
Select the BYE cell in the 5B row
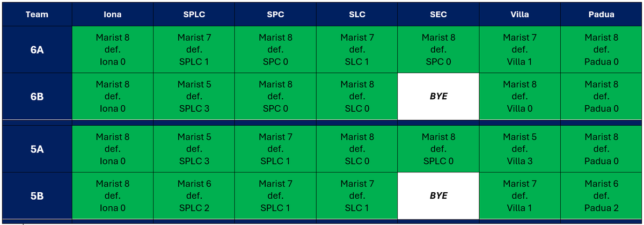(x=438, y=195)
